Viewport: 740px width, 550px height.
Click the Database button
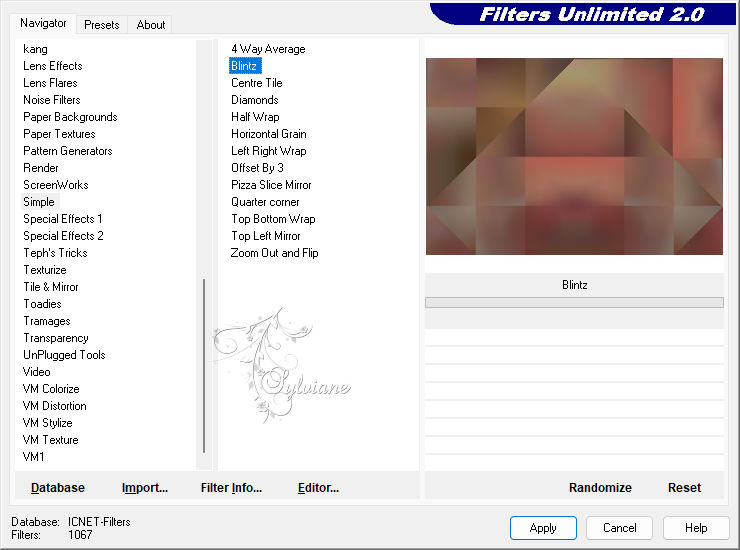coord(58,487)
